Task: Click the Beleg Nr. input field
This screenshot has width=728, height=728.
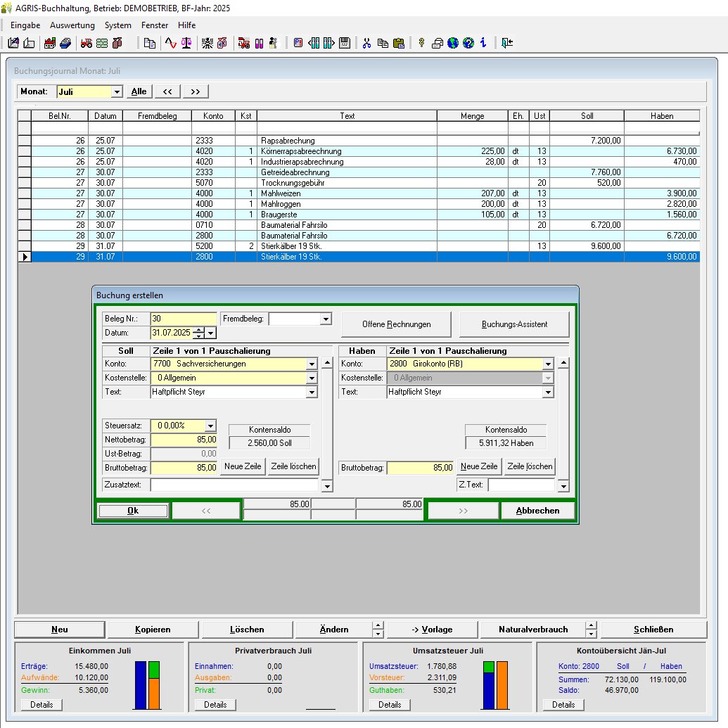Action: [x=184, y=319]
